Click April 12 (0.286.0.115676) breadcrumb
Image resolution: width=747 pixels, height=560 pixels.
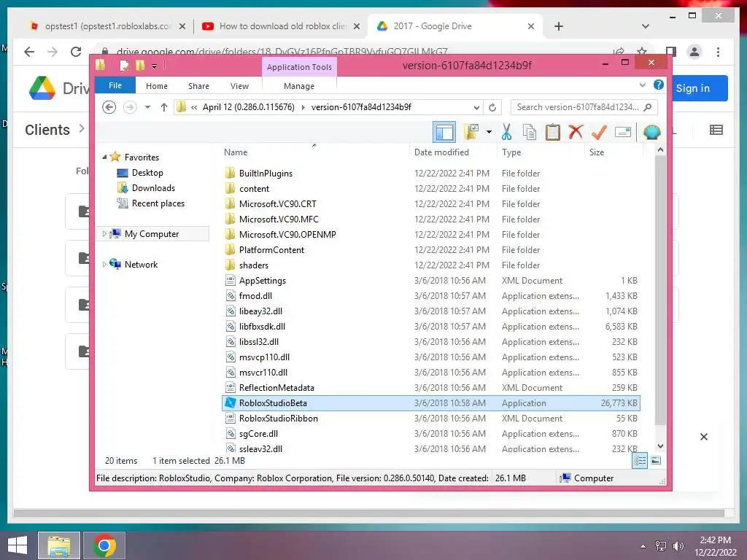(248, 107)
